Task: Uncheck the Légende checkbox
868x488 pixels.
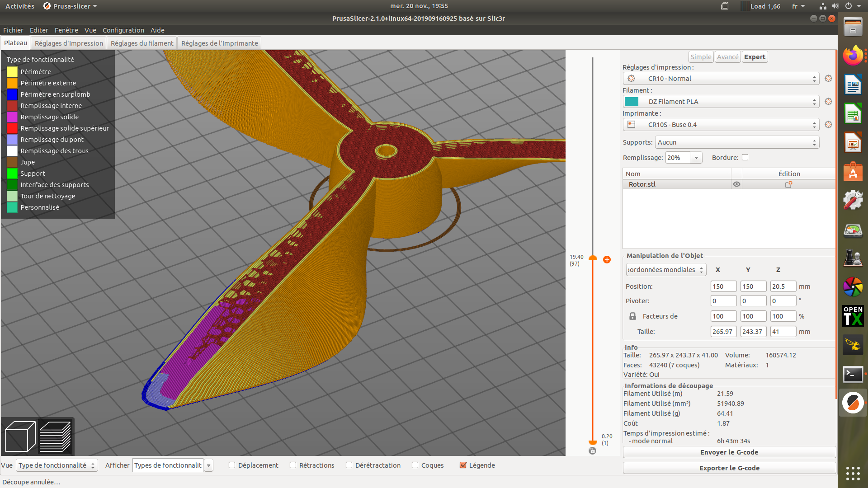Action: tap(463, 465)
